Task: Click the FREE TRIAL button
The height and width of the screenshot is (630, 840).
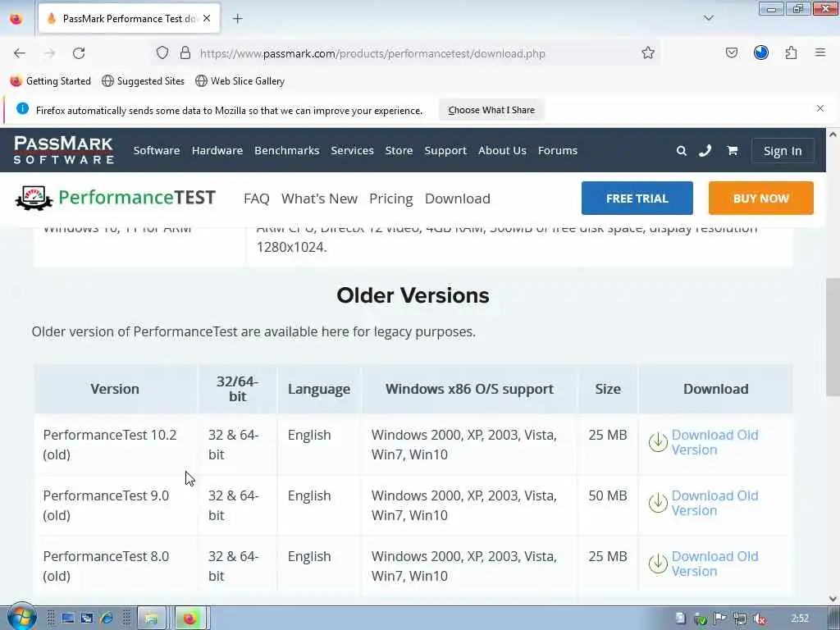Action: (x=637, y=199)
